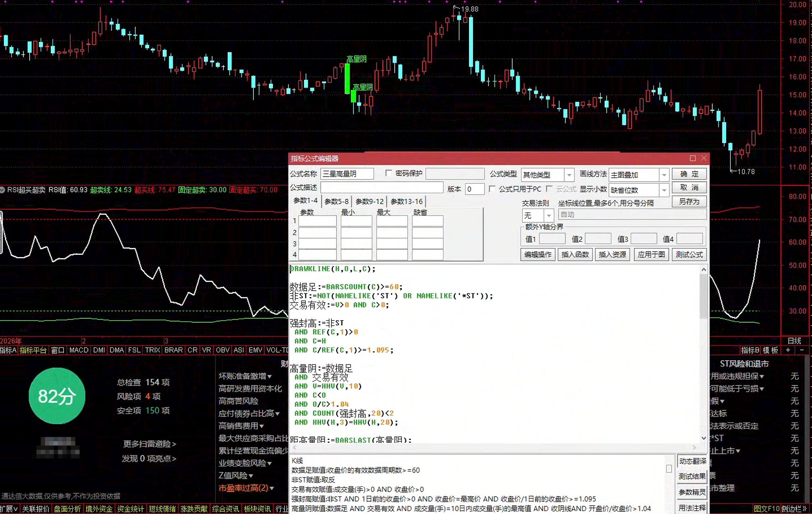Viewport: 812px width, 514px height.
Task: Open the 指标平台 tab
Action: coord(33,350)
